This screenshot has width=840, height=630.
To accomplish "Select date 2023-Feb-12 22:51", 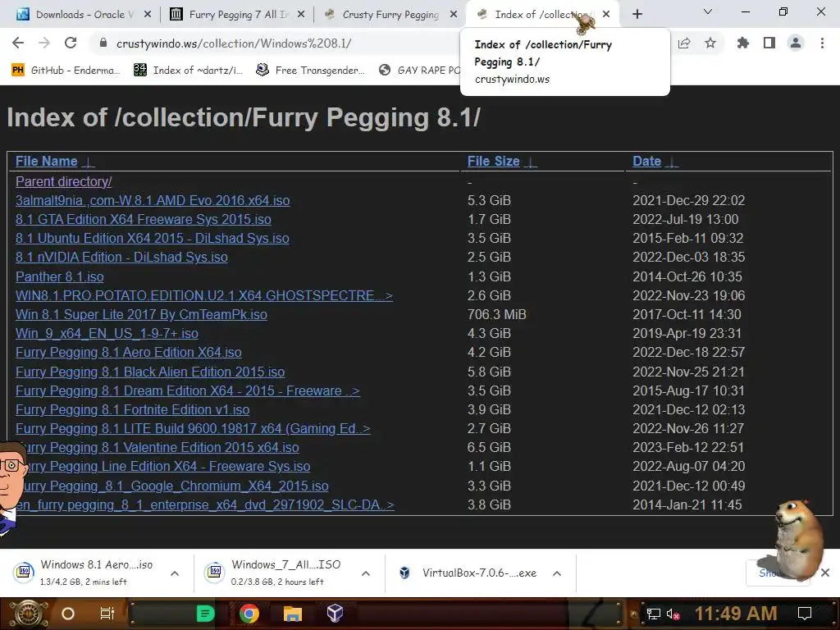I will [x=688, y=447].
